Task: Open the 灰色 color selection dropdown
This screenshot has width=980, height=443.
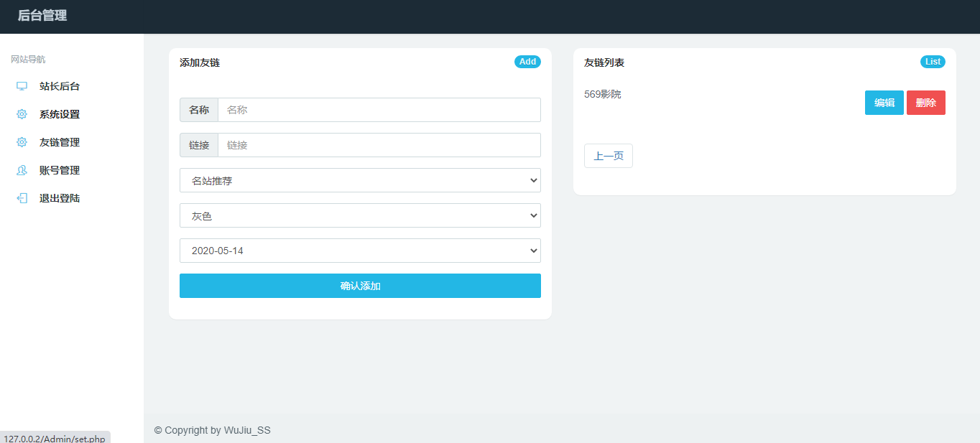Action: click(360, 215)
